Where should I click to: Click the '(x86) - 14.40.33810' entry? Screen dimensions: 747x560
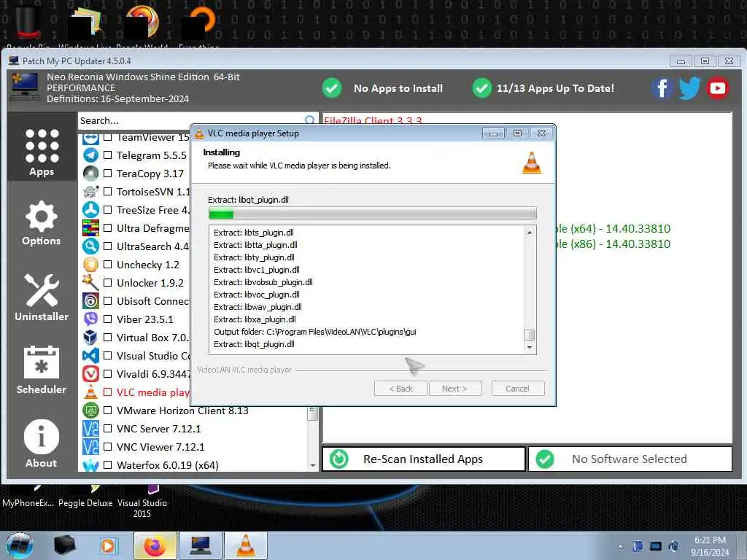click(612, 244)
